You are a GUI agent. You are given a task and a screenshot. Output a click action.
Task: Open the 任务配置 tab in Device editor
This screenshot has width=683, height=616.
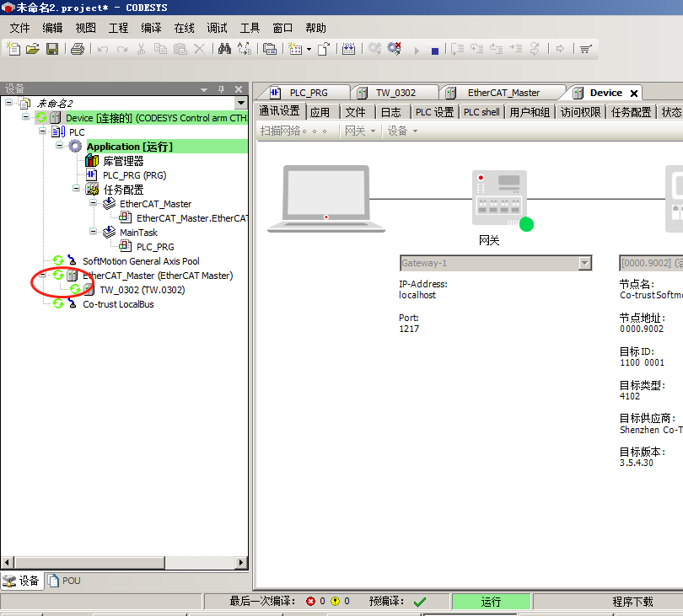click(x=632, y=112)
